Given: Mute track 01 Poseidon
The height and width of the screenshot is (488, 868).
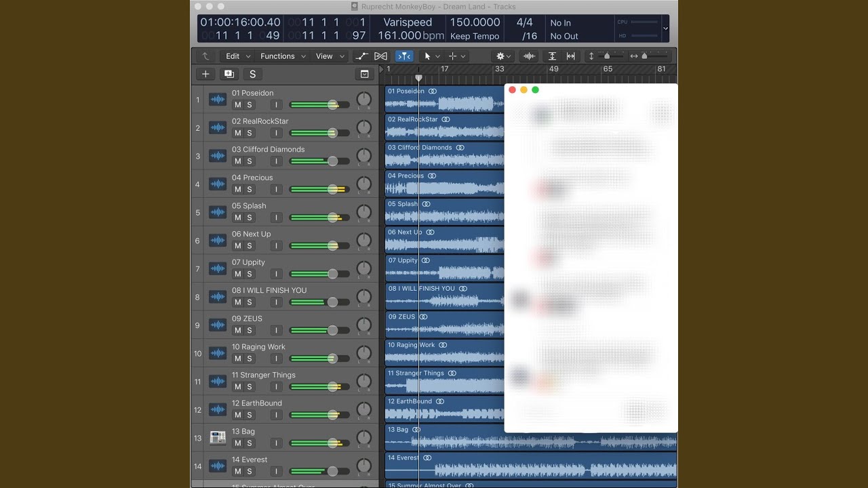Looking at the screenshot, I should (x=237, y=105).
